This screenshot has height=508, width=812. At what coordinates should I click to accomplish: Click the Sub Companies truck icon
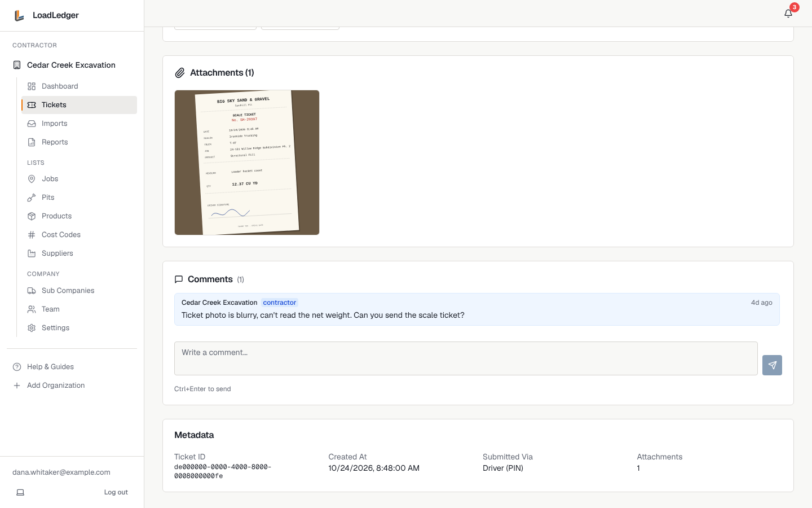[32, 291]
